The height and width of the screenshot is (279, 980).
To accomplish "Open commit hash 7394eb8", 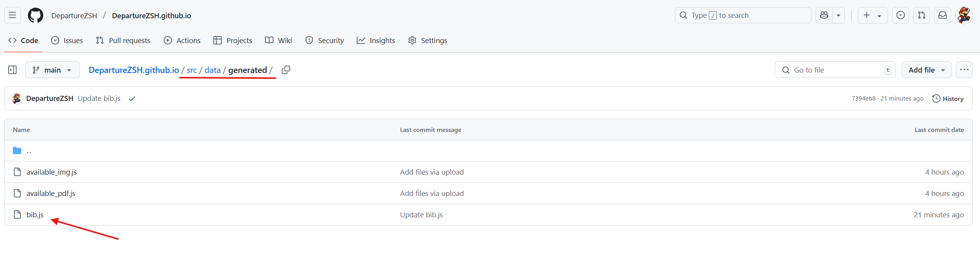I will click(x=863, y=99).
